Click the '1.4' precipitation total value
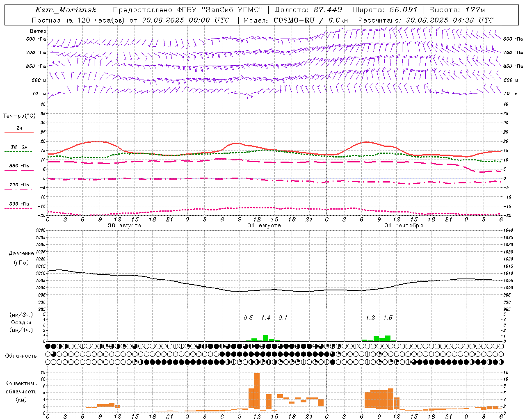Image resolution: width=525 pixels, height=420 pixels. (266, 318)
